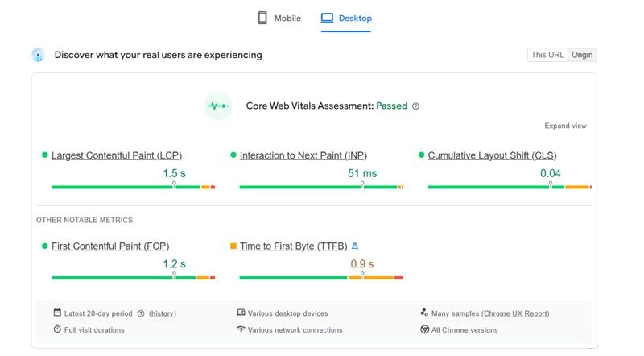Viewport: 644px width, 356px height.
Task: Toggle to This URL view
Action: (547, 55)
